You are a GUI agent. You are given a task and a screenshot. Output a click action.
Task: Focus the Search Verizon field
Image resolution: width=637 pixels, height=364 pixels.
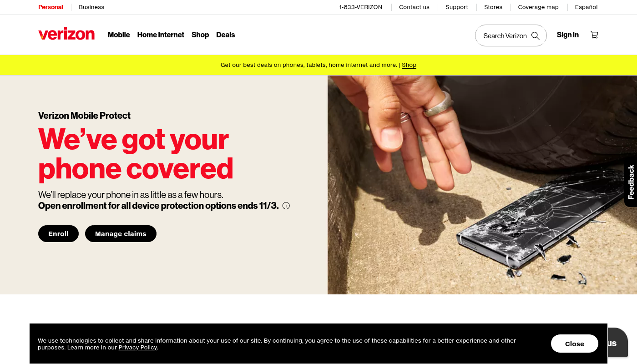(511, 35)
